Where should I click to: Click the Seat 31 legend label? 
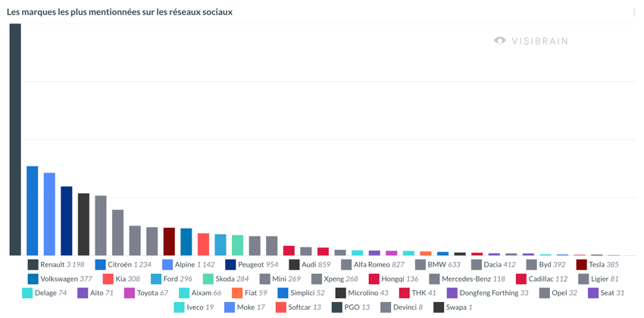pyautogui.click(x=612, y=293)
